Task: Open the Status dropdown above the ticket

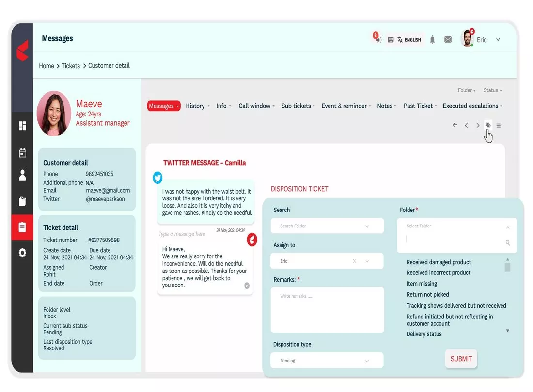Action: (x=492, y=90)
